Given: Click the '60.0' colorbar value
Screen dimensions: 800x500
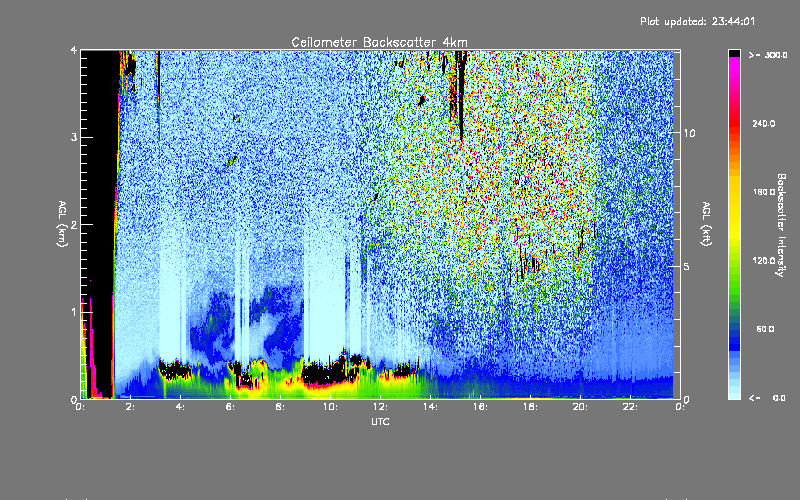Looking at the screenshot, I should 765,329.
